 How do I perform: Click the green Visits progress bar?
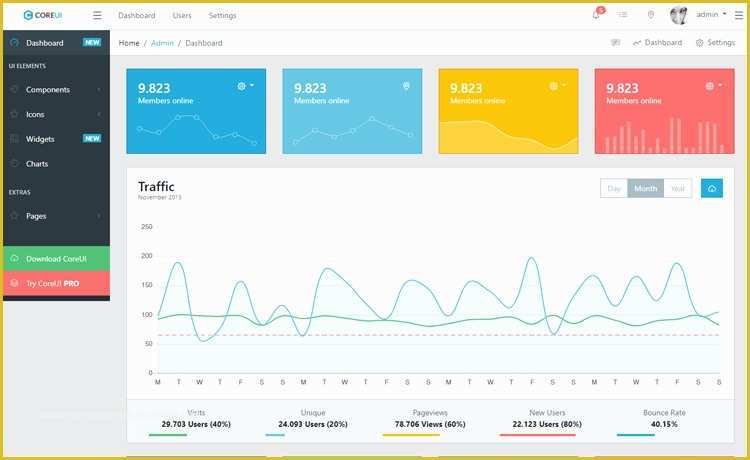167,435
